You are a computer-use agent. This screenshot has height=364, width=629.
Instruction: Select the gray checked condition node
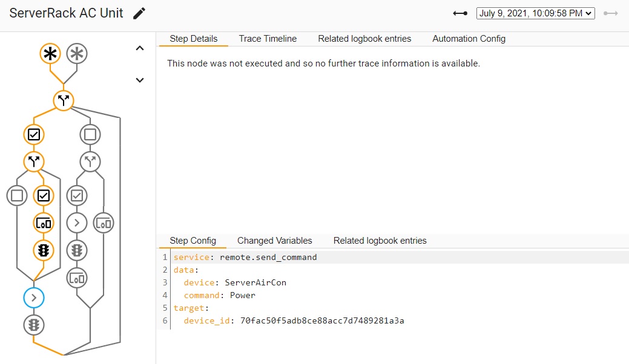(x=77, y=195)
